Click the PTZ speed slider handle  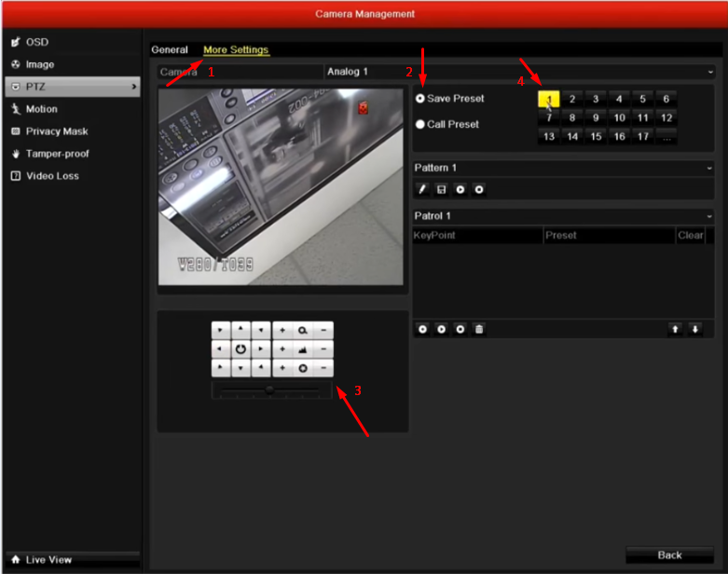[x=269, y=390]
